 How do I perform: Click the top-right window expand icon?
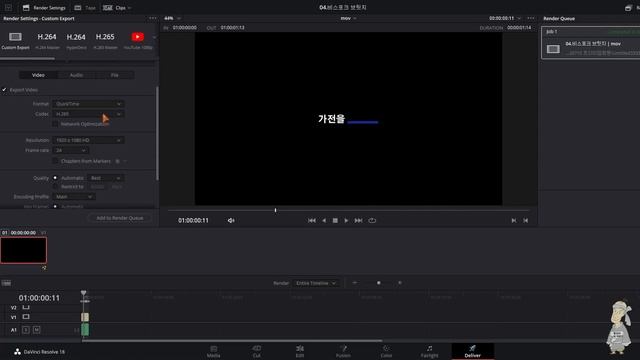click(x=628, y=8)
